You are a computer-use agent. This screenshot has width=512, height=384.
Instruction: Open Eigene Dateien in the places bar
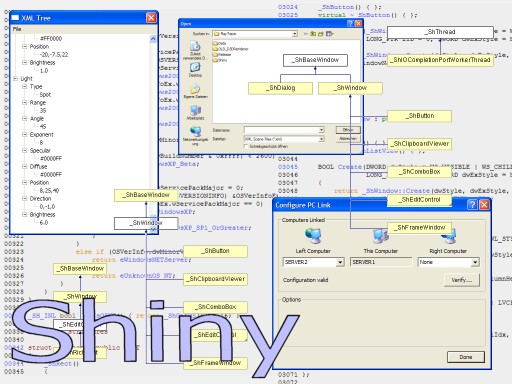(x=195, y=91)
